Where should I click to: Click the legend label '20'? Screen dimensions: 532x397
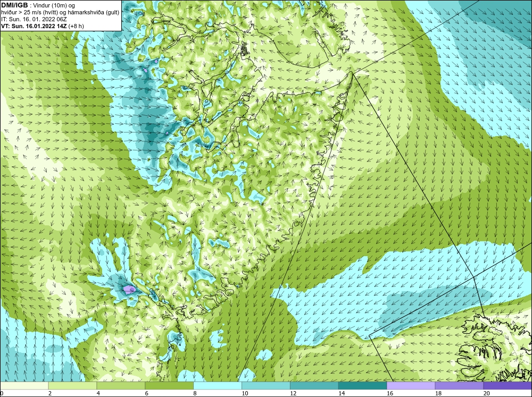(487, 393)
